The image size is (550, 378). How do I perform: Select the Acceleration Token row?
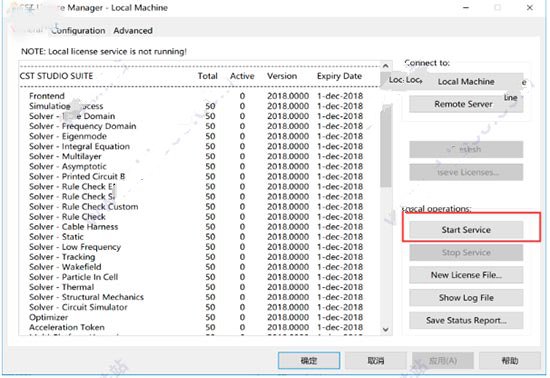[x=196, y=328]
